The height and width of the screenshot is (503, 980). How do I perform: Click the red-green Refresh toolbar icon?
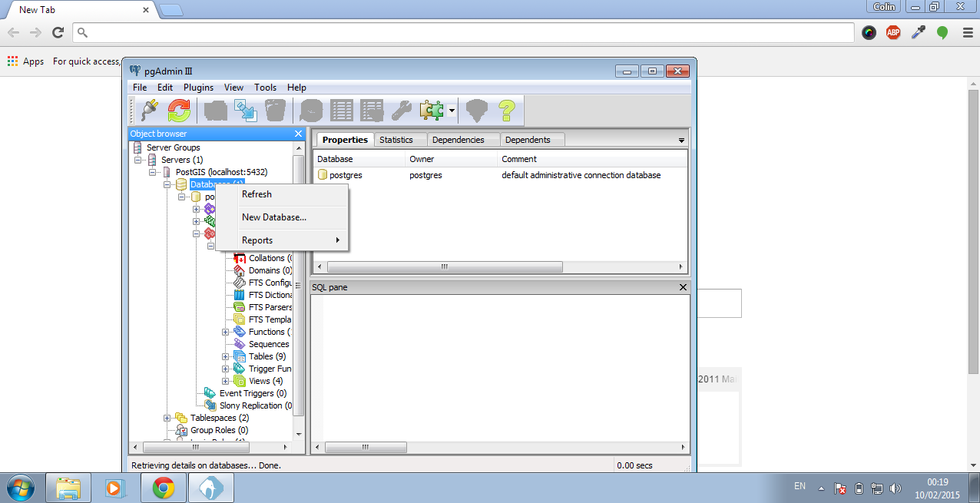(179, 111)
